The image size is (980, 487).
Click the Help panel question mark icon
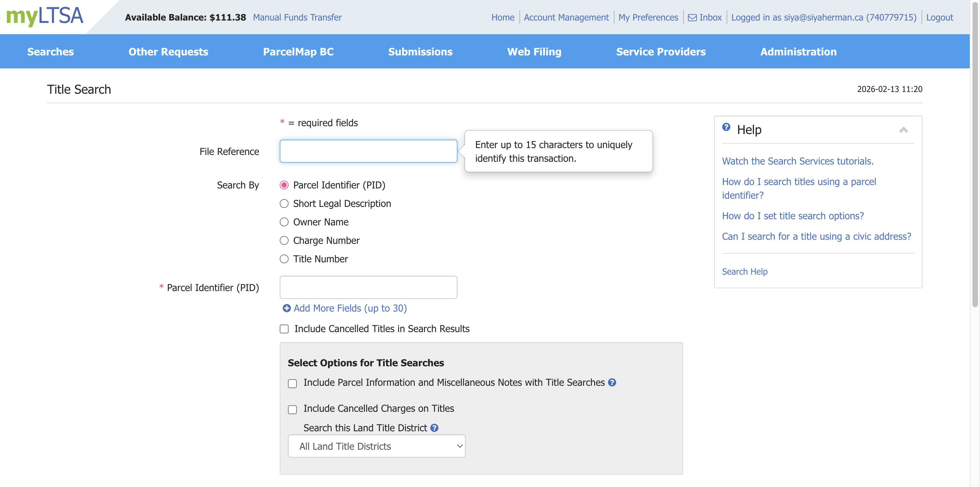click(x=726, y=127)
